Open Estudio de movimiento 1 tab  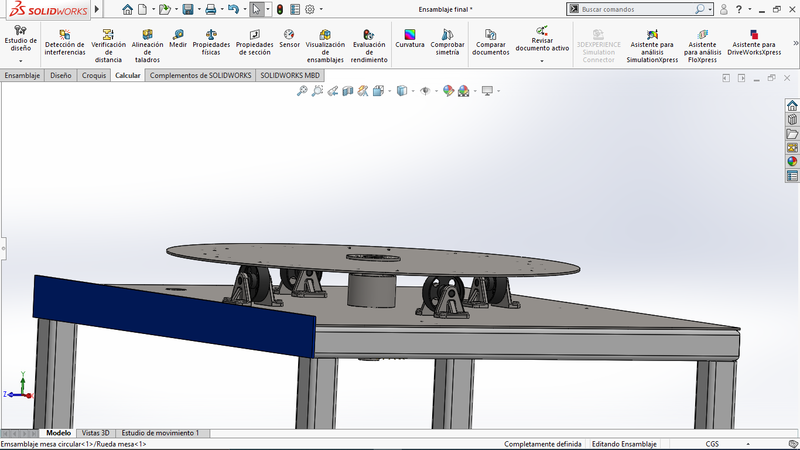160,433
